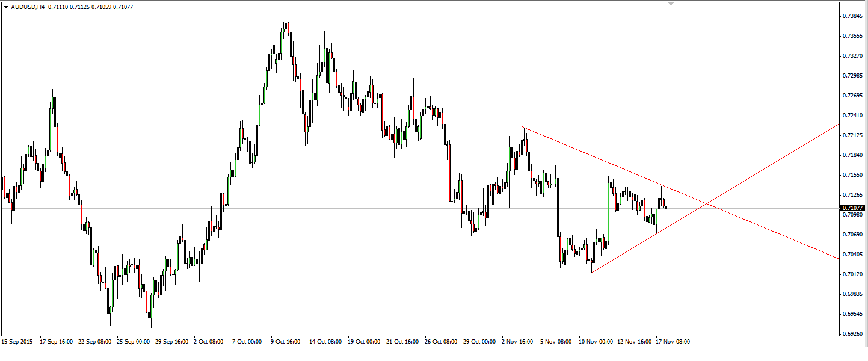Click time axis label 14 Oct 08:00

click(325, 341)
